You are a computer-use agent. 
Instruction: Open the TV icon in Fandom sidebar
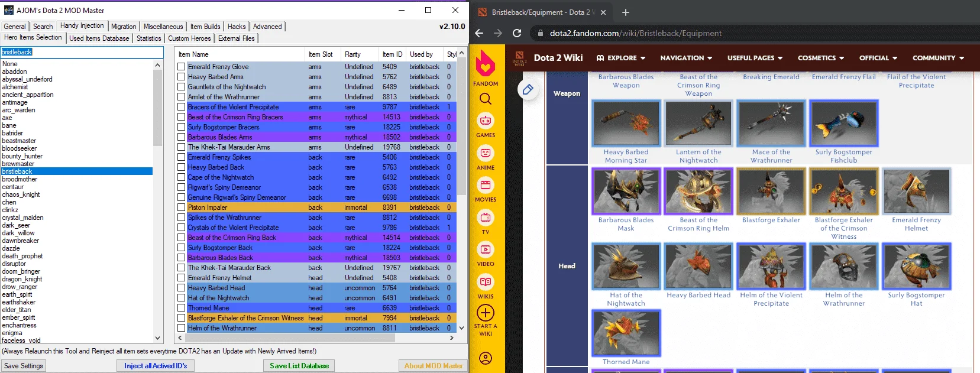(x=486, y=218)
